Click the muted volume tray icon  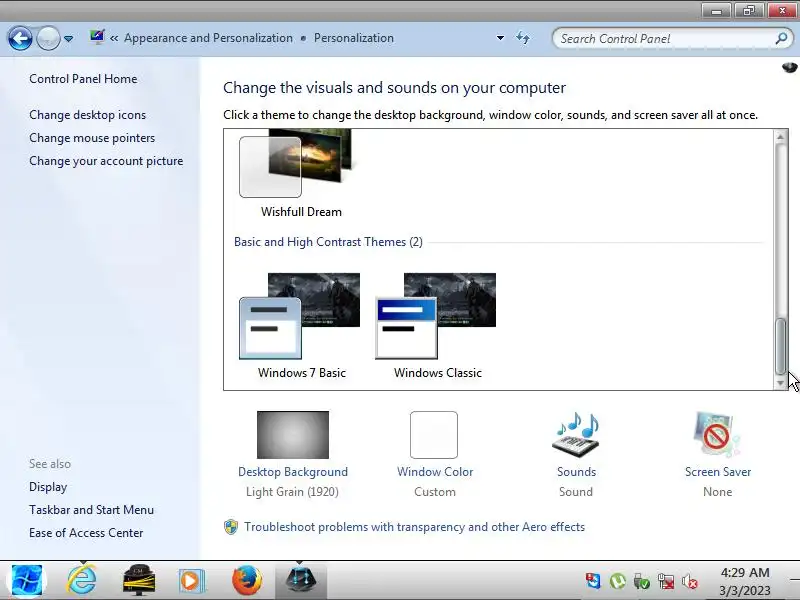tap(690, 581)
